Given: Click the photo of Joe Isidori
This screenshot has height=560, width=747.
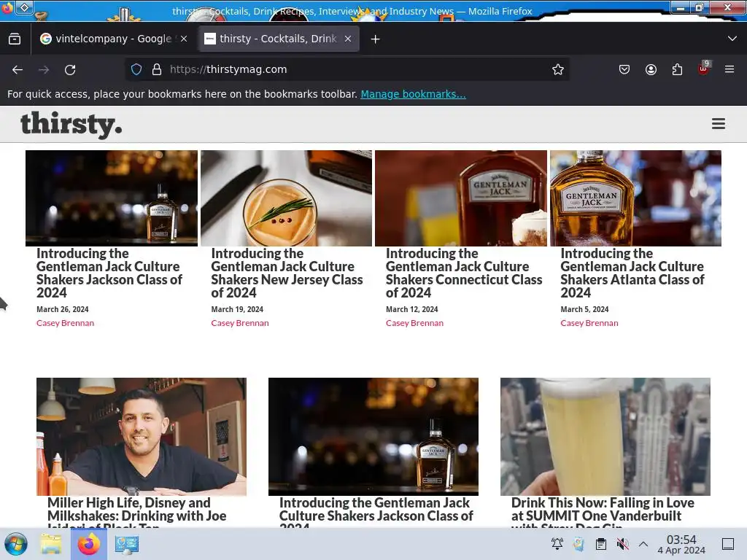Looking at the screenshot, I should point(142,437).
